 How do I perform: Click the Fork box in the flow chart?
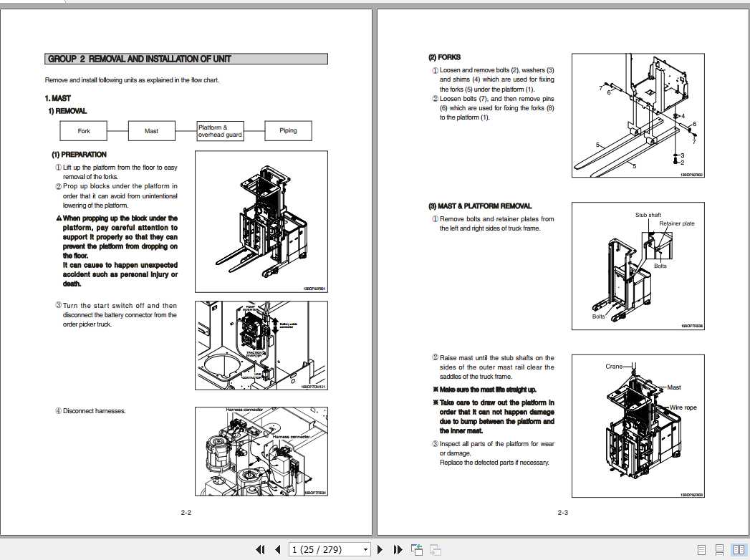pos(84,131)
